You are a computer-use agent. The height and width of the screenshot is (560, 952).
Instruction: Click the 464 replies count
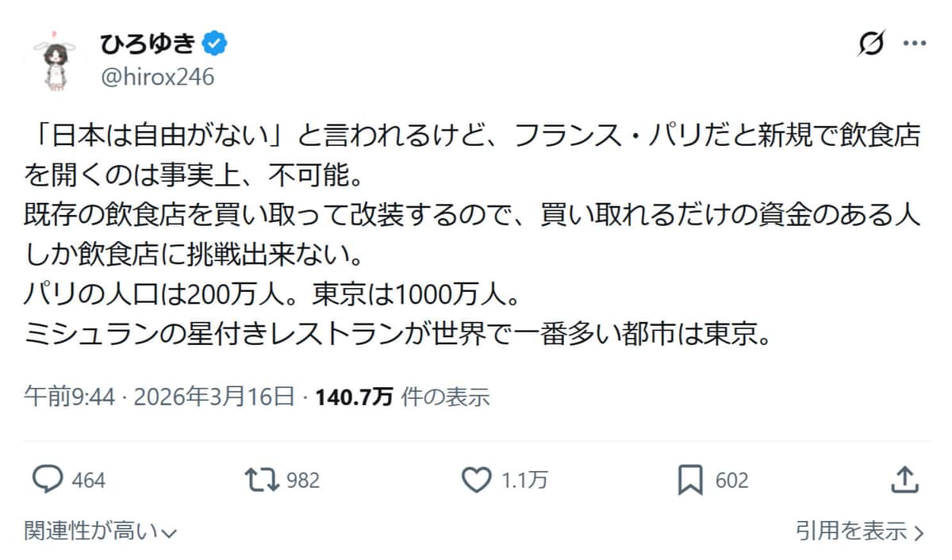(88, 480)
